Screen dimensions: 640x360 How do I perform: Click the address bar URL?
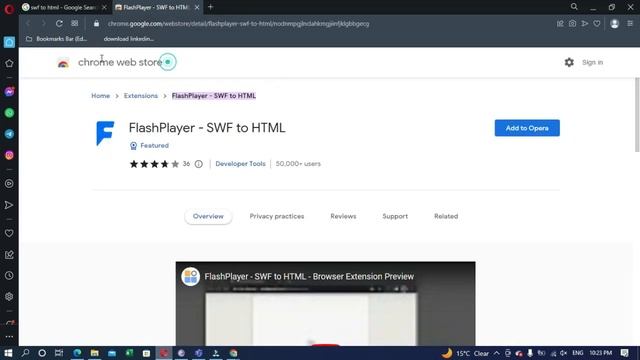pyautogui.click(x=238, y=24)
